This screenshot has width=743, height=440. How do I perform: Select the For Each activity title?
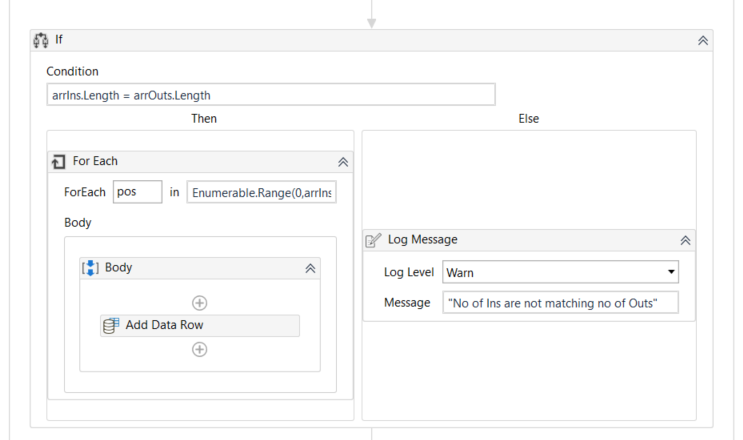tap(95, 161)
